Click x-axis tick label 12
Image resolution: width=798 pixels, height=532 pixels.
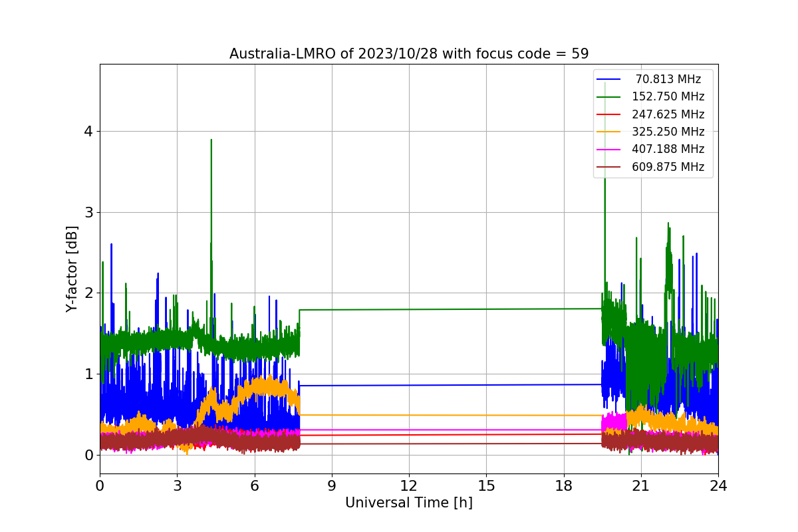click(x=409, y=486)
